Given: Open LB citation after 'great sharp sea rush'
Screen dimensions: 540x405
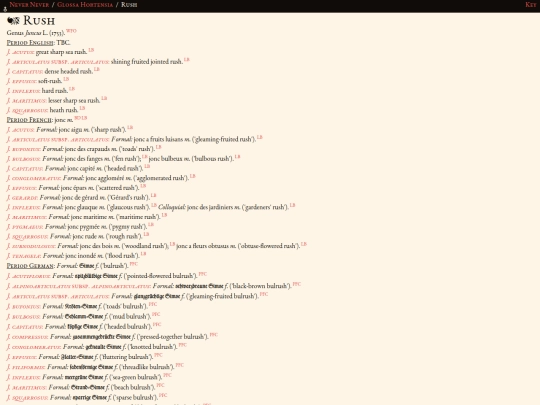Looking at the screenshot, I should tap(91, 50).
